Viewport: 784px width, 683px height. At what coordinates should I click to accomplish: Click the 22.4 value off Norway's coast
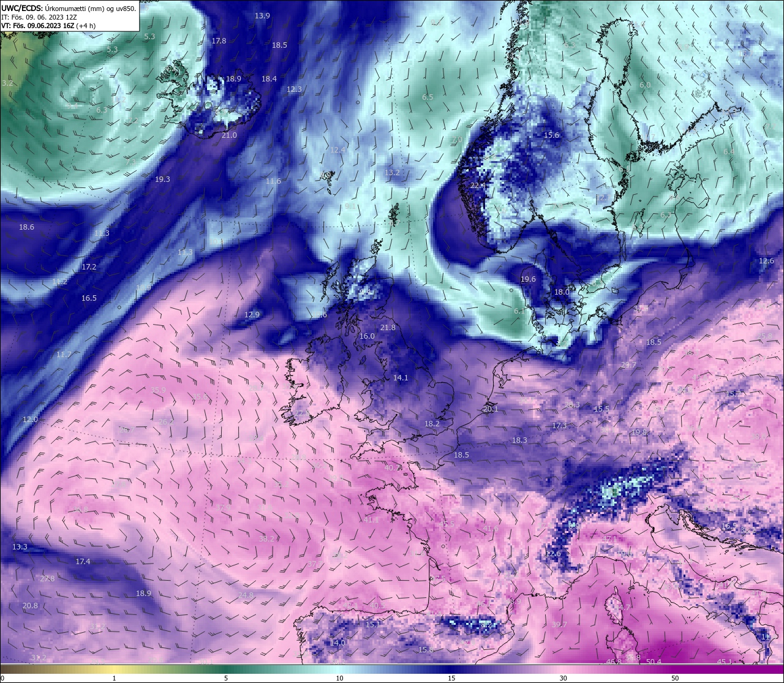point(478,185)
